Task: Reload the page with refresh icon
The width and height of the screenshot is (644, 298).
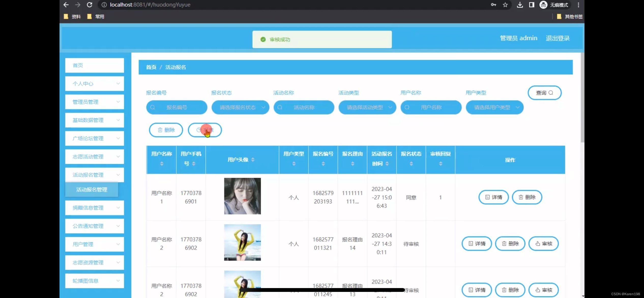Action: coord(90,5)
